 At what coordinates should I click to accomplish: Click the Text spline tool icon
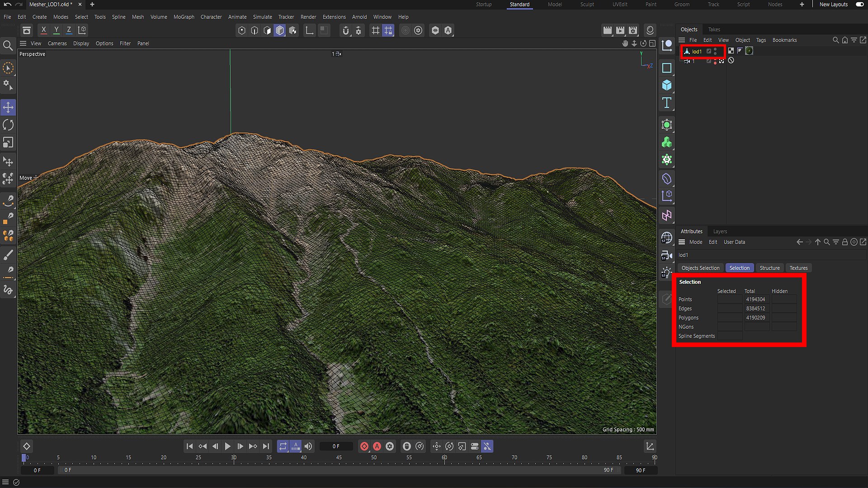click(667, 103)
